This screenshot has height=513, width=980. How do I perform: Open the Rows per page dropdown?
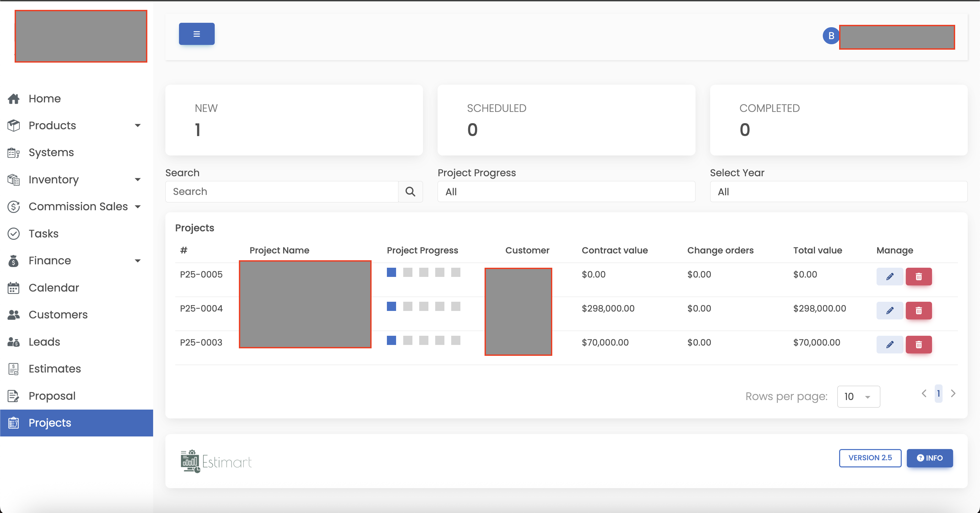pyautogui.click(x=858, y=396)
